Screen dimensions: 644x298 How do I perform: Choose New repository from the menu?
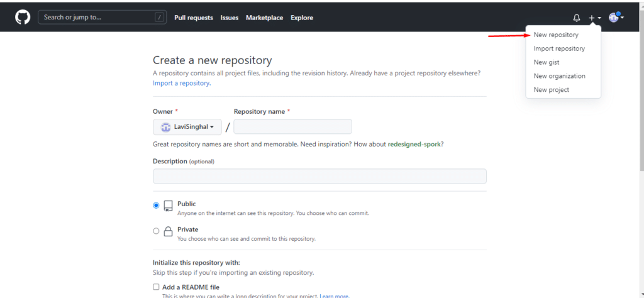click(x=556, y=35)
